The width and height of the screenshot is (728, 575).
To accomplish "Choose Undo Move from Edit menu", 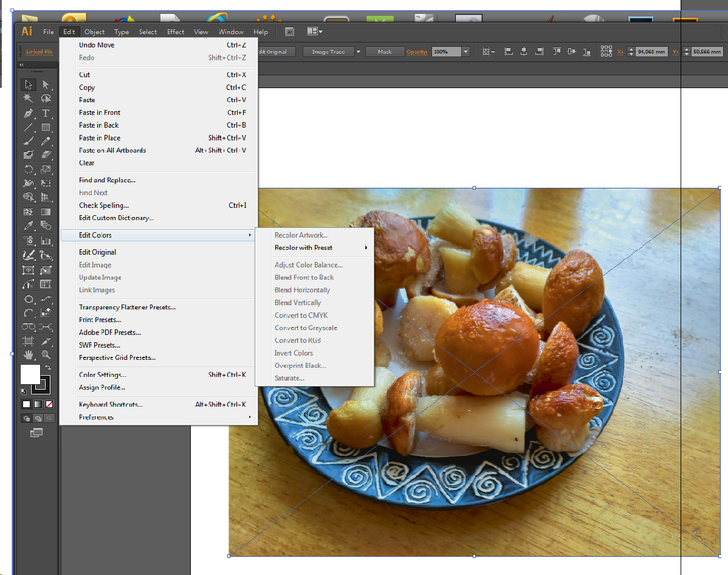I will point(159,45).
